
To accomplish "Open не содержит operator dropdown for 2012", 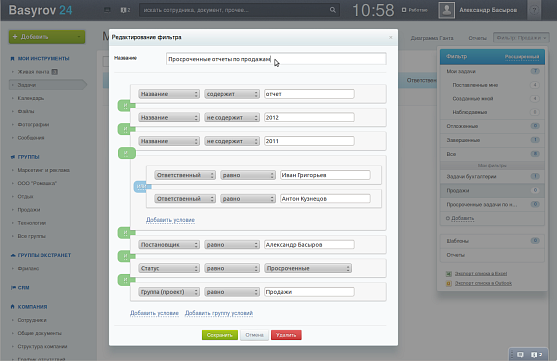I will (232, 118).
